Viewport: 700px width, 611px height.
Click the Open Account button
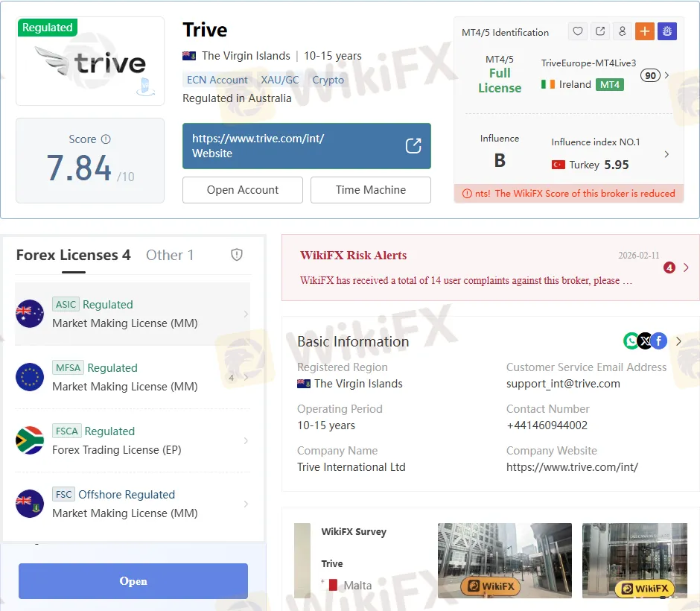243,190
